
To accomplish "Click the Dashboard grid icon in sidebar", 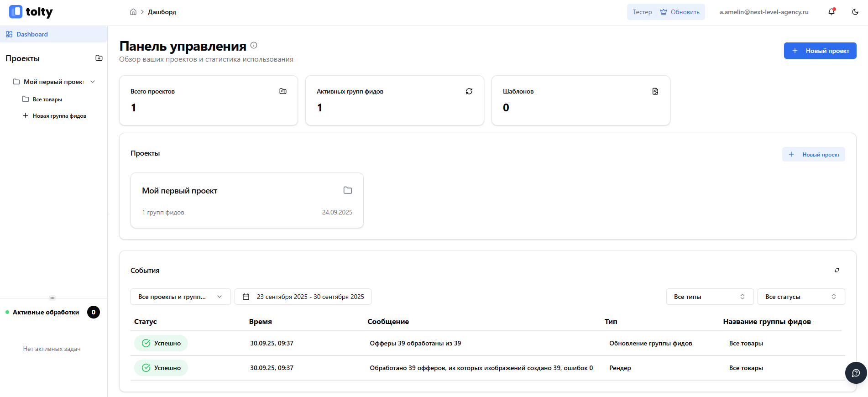I will tap(9, 34).
